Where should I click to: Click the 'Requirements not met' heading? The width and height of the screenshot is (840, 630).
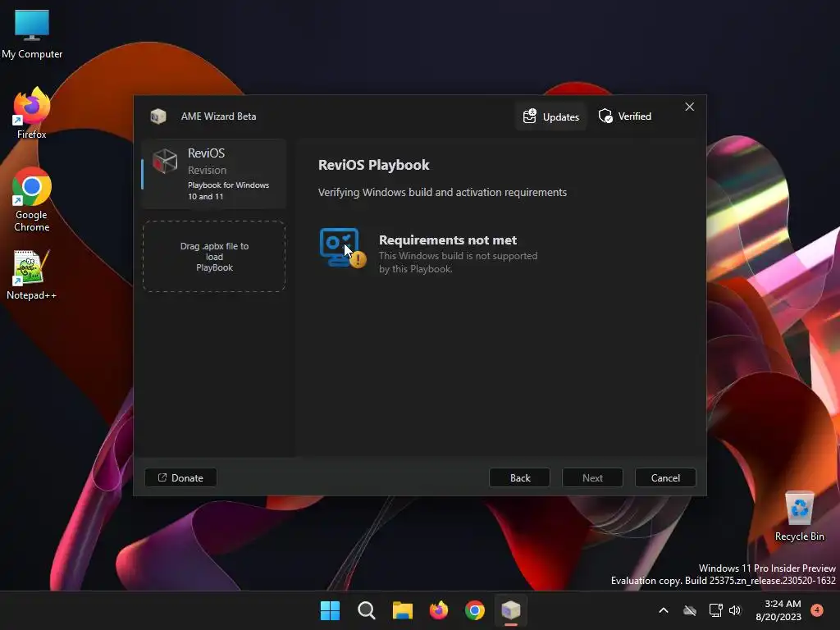448,240
